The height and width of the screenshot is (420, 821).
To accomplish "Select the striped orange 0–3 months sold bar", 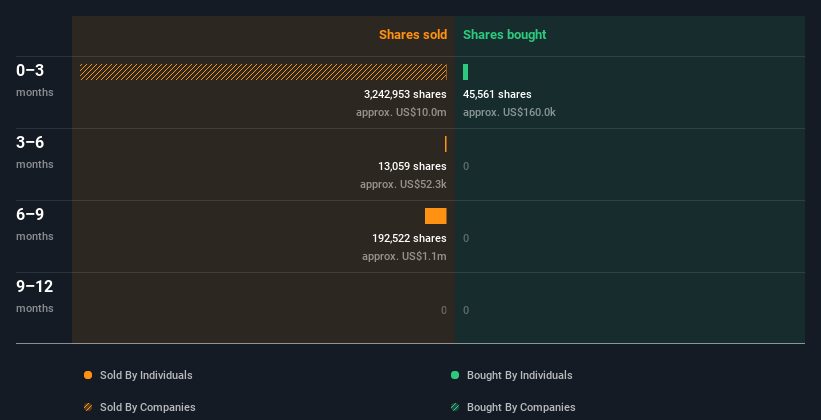I will pos(263,72).
